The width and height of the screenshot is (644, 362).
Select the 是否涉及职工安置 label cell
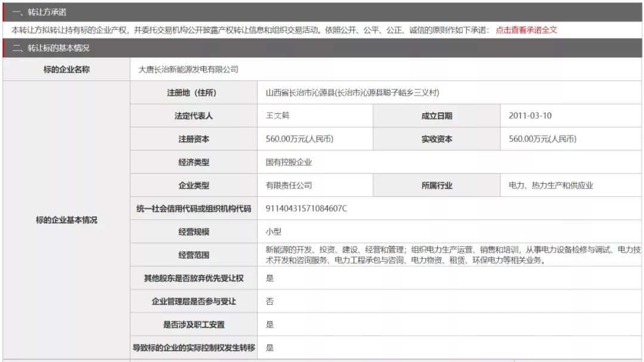click(x=194, y=324)
